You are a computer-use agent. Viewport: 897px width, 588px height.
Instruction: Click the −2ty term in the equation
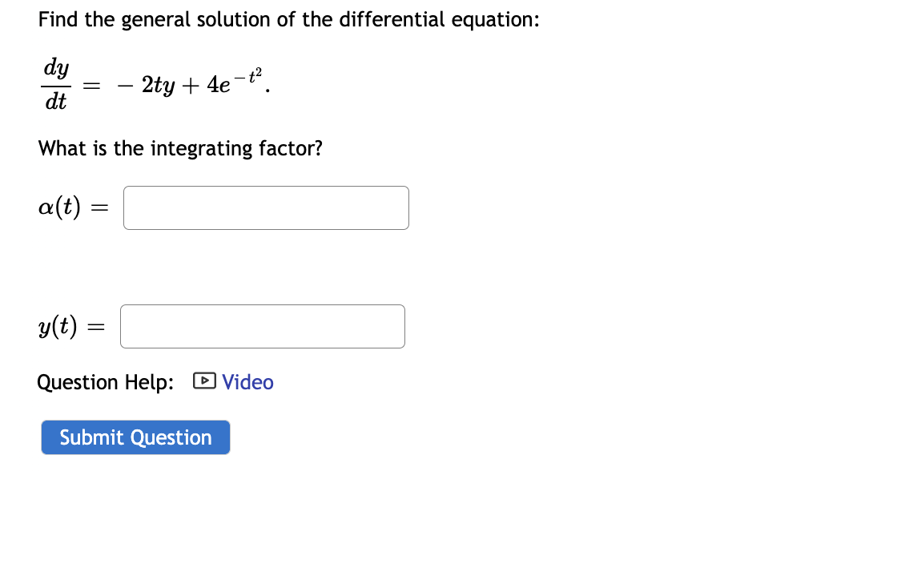click(x=146, y=85)
